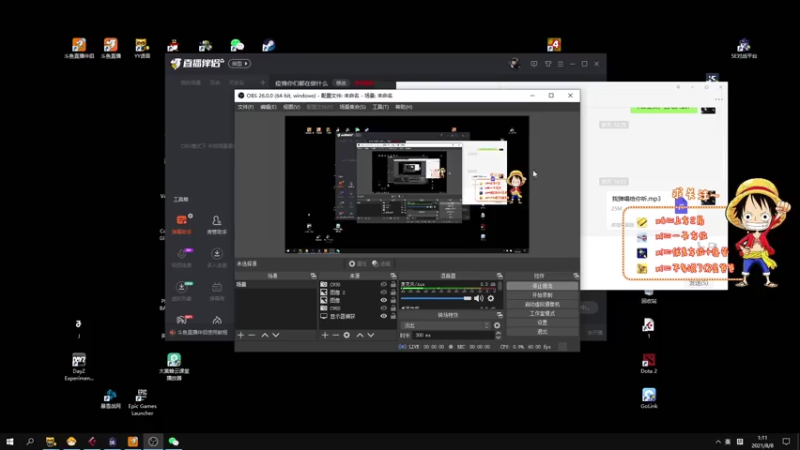Move the selected source up
Screen dimensions: 800x450
tap(360, 335)
